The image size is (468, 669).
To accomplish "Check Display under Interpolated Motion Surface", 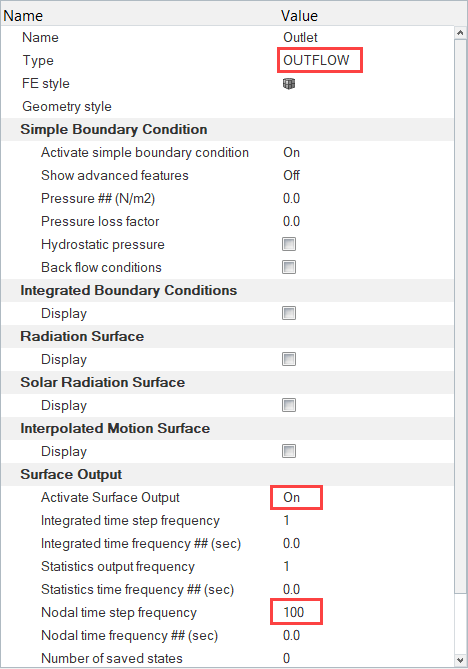I will [289, 451].
